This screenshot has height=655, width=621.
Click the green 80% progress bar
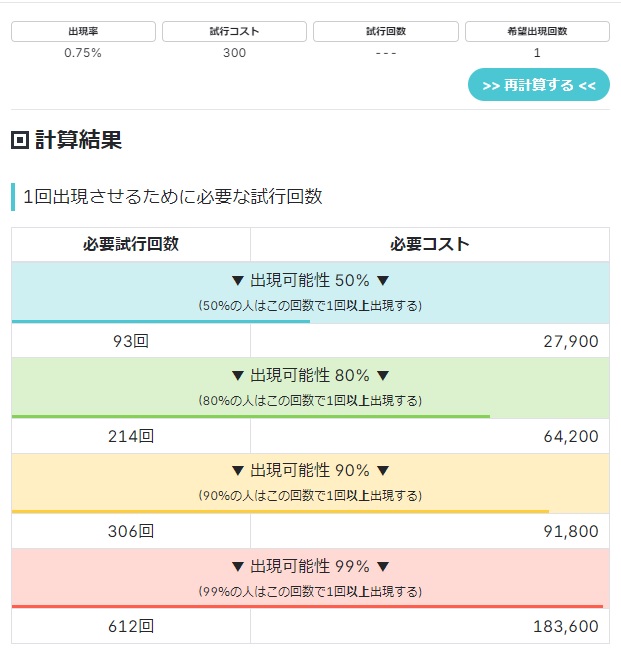(x=250, y=416)
